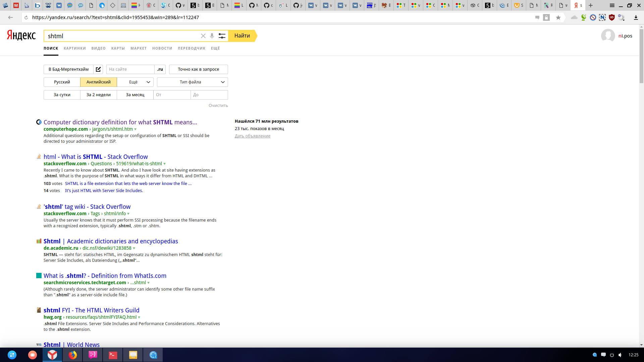The image size is (644, 362).
Task: Toggle the Русский language filter
Action: pyautogui.click(x=62, y=82)
